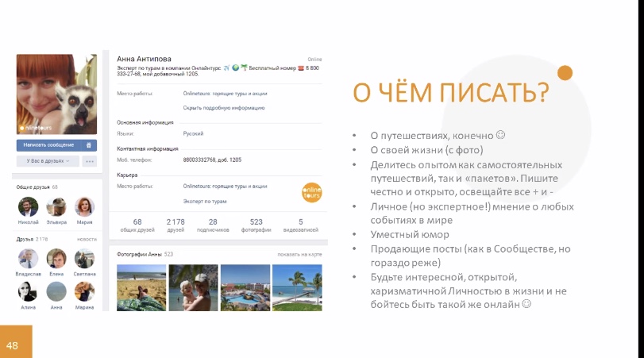Expand the У Вас в друзьях dropdown
This screenshot has width=644, height=358.
pos(48,161)
